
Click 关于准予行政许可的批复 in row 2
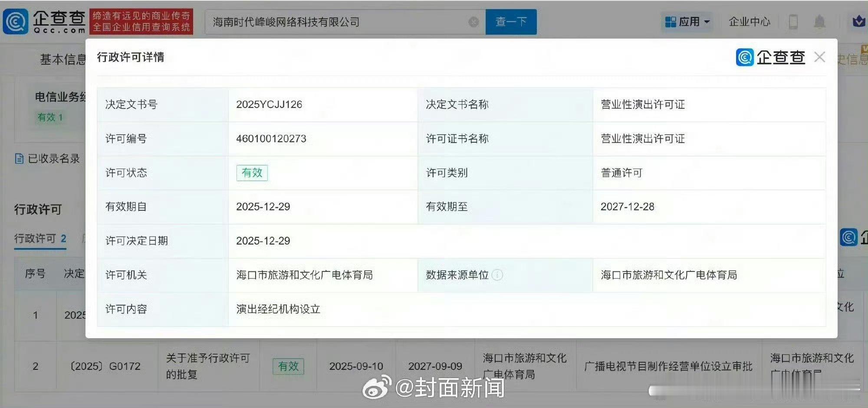(x=208, y=366)
